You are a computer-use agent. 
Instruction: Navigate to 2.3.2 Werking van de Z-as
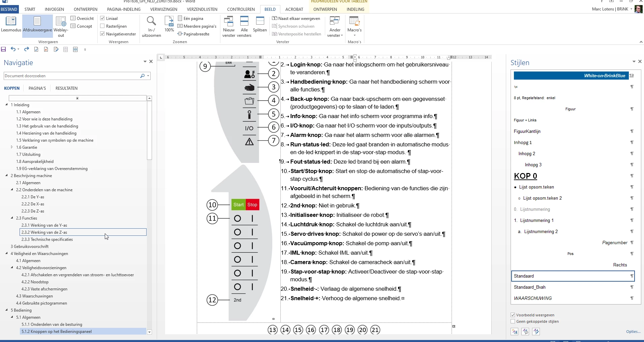click(83, 232)
